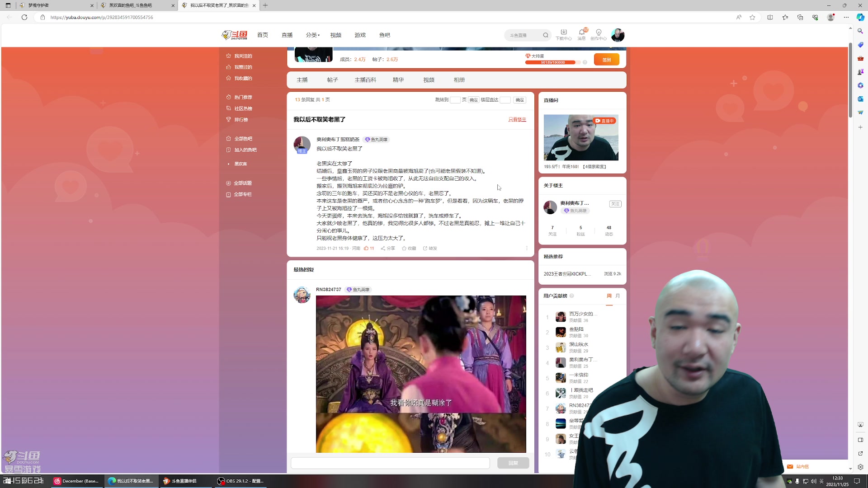
Task: Click 关注 button for the post author
Action: click(x=615, y=204)
